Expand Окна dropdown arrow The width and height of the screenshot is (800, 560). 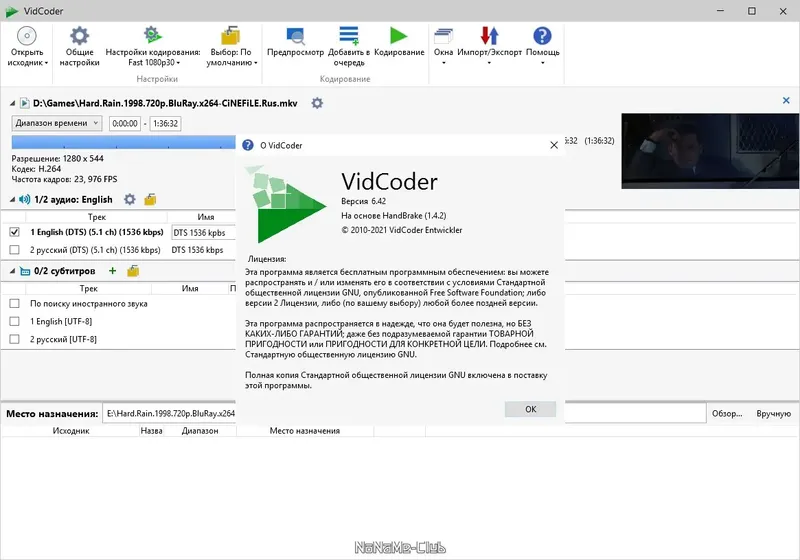coord(443,63)
